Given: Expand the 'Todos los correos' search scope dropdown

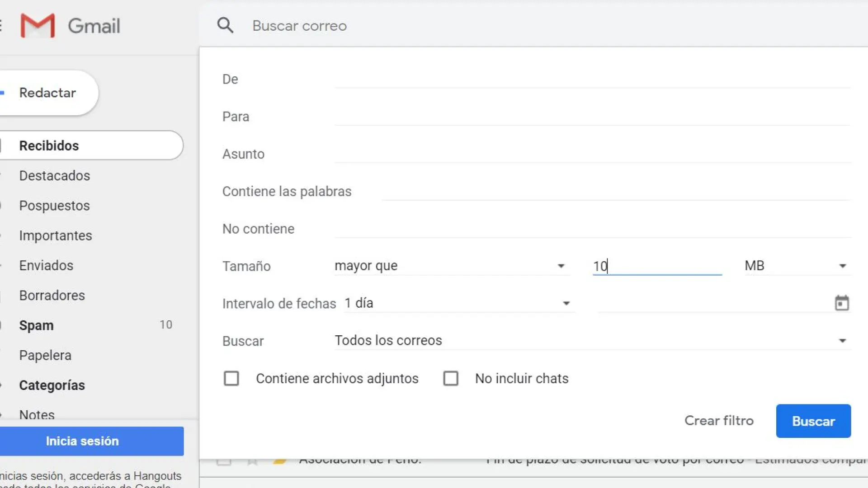Looking at the screenshot, I should 591,341.
